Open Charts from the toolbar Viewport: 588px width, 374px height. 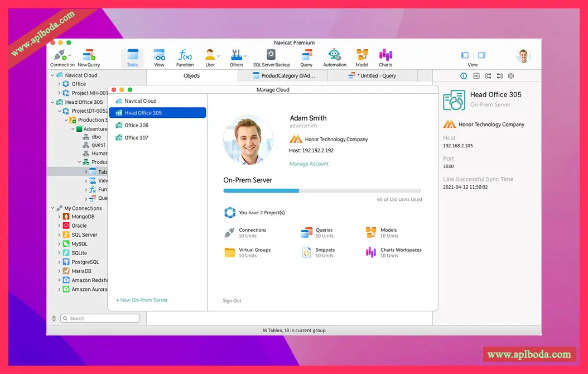[x=385, y=55]
